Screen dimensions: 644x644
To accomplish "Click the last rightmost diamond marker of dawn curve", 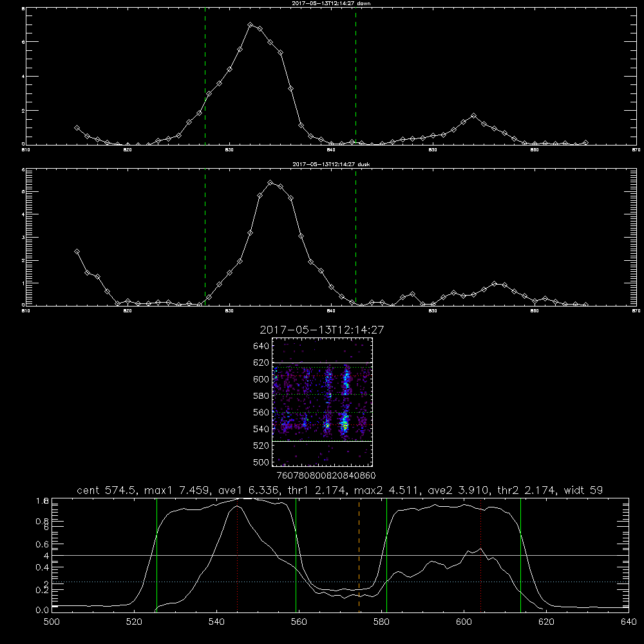I will (585, 142).
